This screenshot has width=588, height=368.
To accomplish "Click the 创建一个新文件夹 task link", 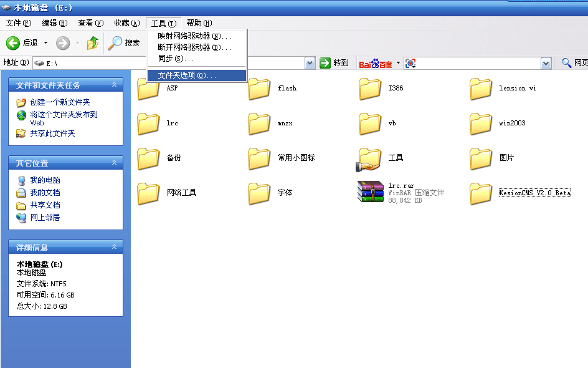I will [x=60, y=102].
